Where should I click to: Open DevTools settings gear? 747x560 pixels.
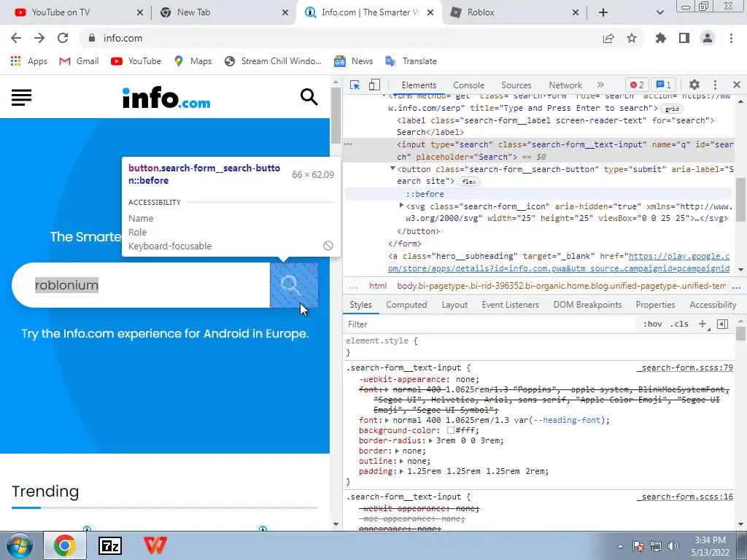694,85
